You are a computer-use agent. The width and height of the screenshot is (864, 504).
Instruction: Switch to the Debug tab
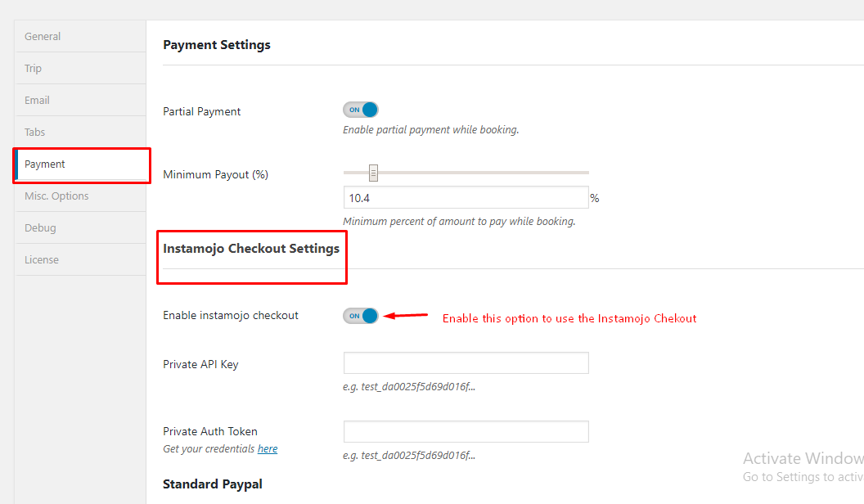pyautogui.click(x=40, y=228)
